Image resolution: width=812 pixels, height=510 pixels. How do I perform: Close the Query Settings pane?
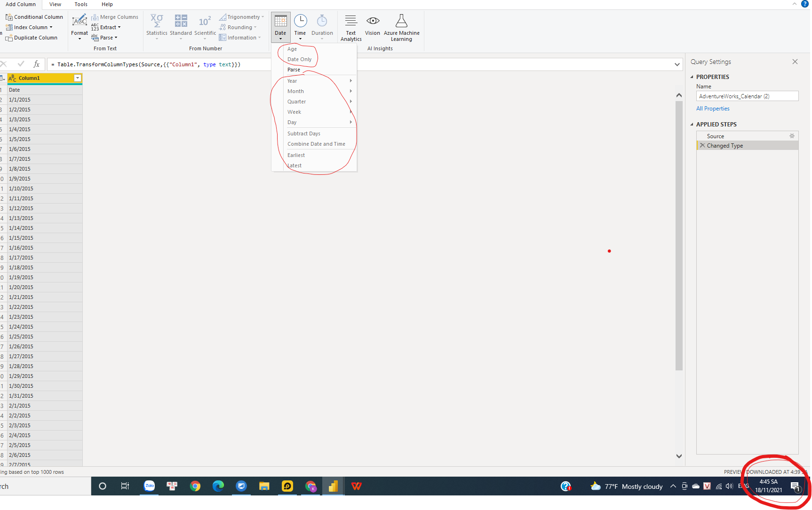coord(795,62)
